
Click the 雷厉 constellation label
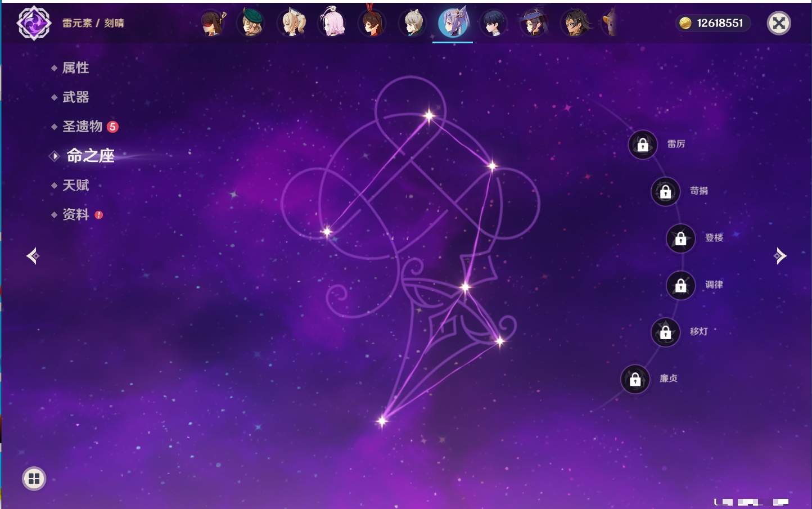(676, 144)
